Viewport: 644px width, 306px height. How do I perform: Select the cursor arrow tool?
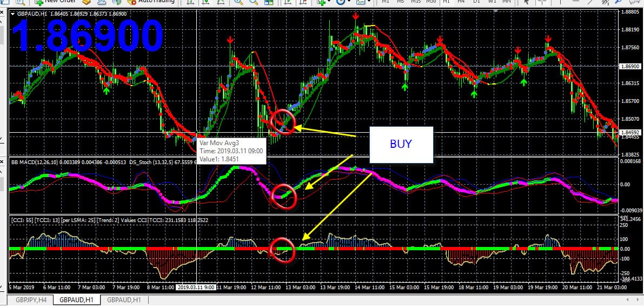pos(526,2)
